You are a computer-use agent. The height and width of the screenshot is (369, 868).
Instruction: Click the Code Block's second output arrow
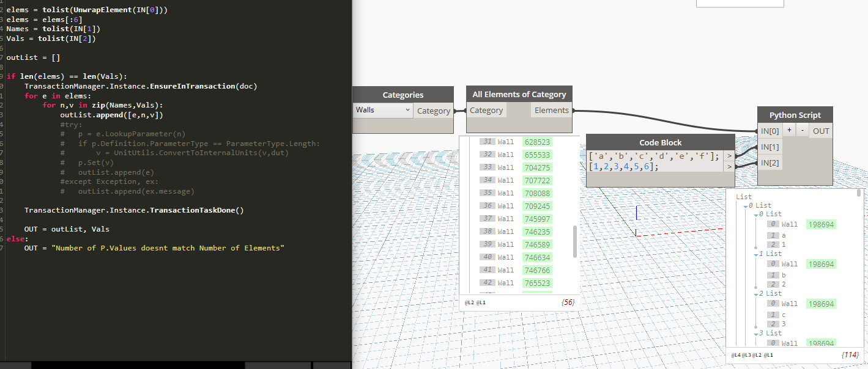(x=729, y=166)
